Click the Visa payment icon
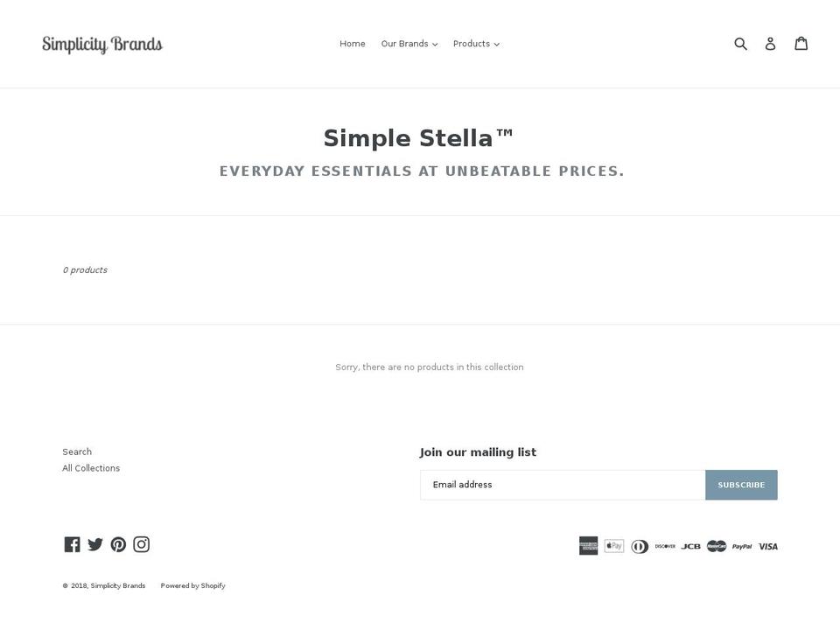The image size is (840, 630). click(x=767, y=546)
